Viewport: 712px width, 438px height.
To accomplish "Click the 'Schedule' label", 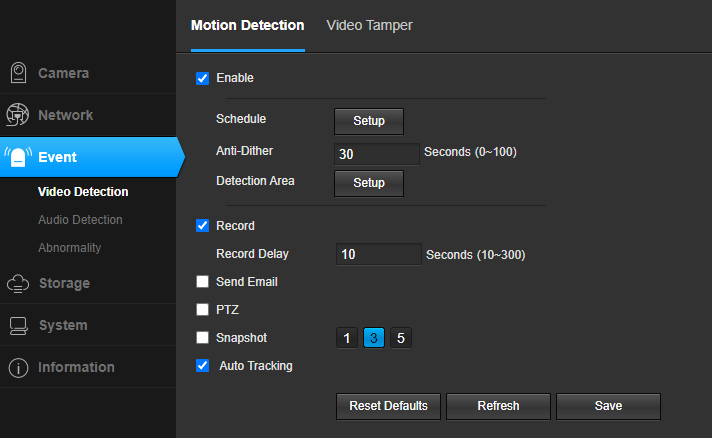I will coord(241,119).
